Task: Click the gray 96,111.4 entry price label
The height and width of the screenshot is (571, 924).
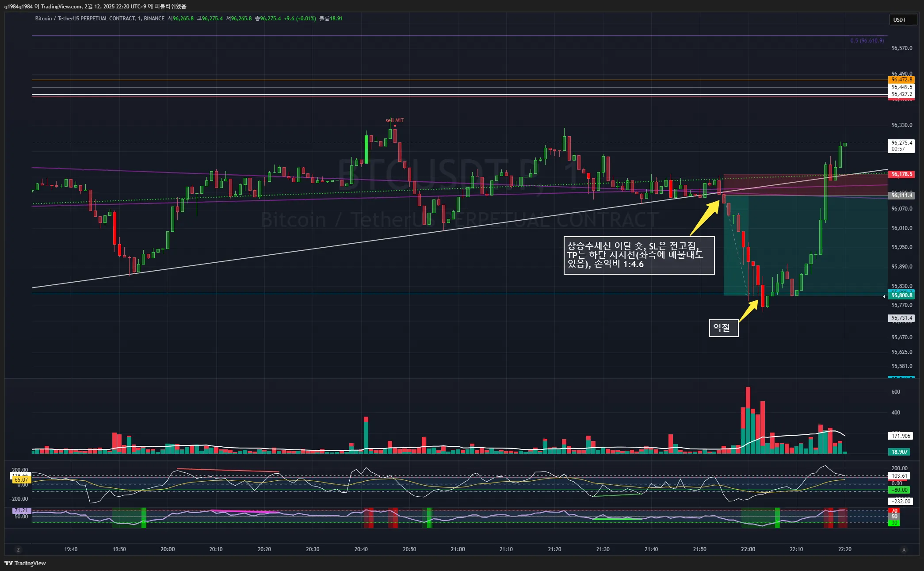Action: point(901,195)
